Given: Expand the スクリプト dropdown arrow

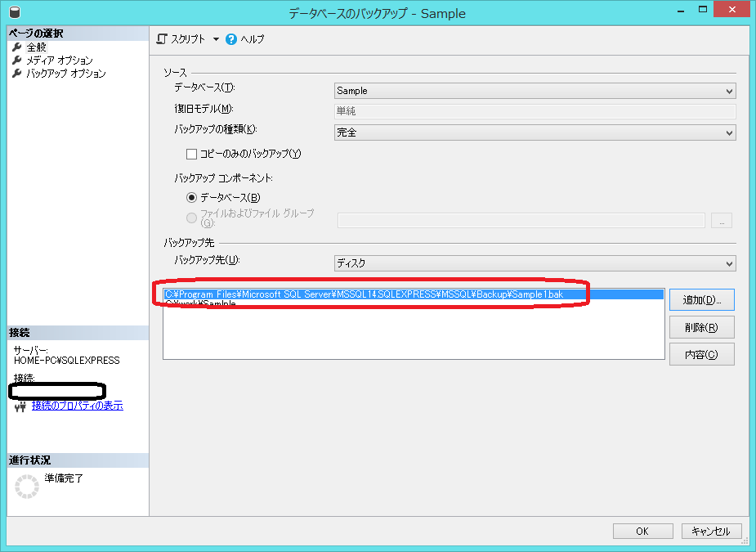Looking at the screenshot, I should tap(216, 39).
